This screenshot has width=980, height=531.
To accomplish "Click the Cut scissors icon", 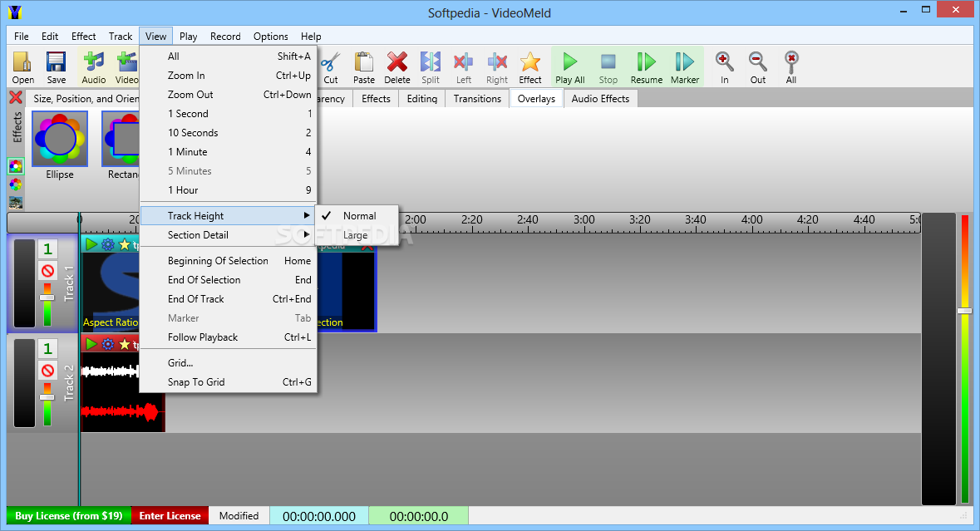I will click(331, 67).
